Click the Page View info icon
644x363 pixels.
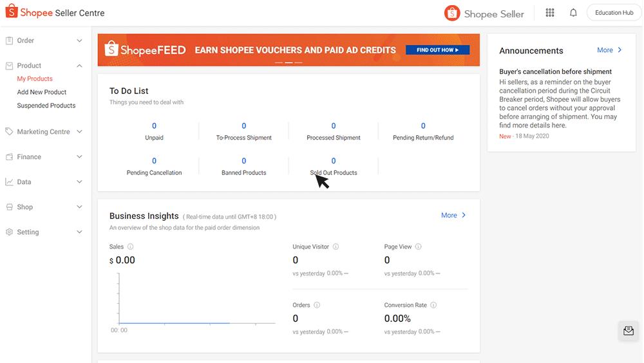(x=419, y=247)
